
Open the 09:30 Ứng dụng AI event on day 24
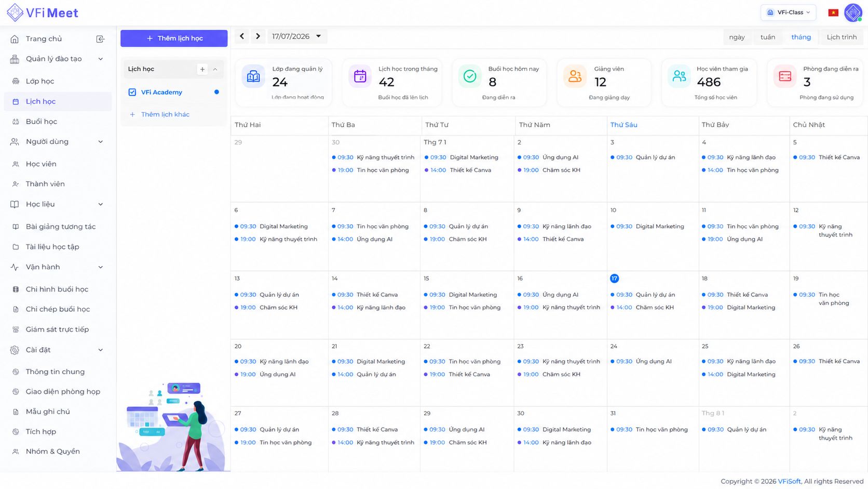coord(641,362)
